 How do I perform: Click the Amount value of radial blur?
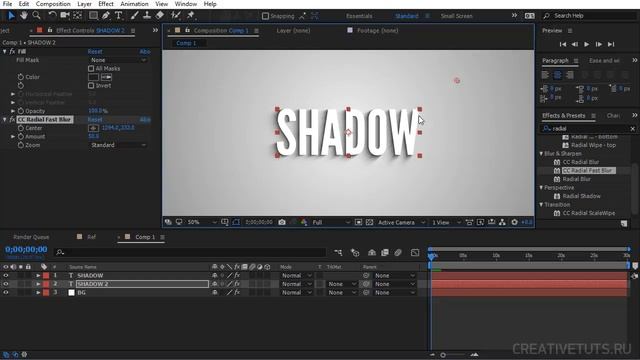(93, 136)
